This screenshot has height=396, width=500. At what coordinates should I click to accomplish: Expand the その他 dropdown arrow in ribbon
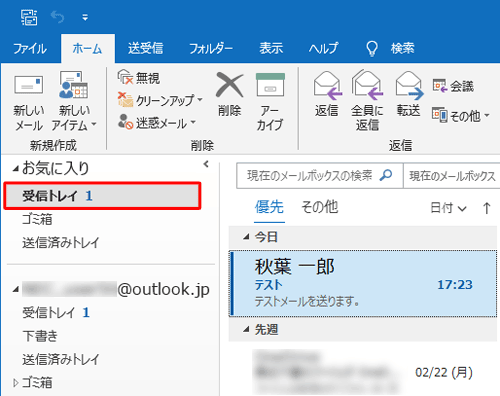pyautogui.click(x=487, y=115)
